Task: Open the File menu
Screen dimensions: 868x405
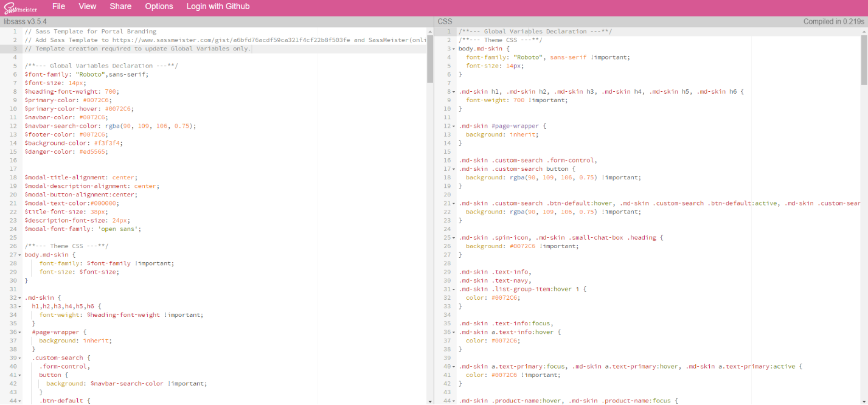Action: click(x=58, y=6)
